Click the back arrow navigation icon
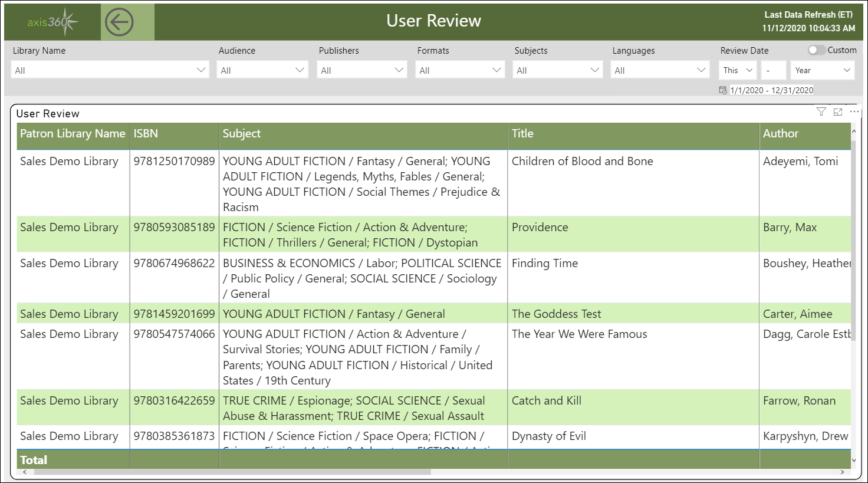Viewport: 868px width, 483px height. [x=127, y=21]
